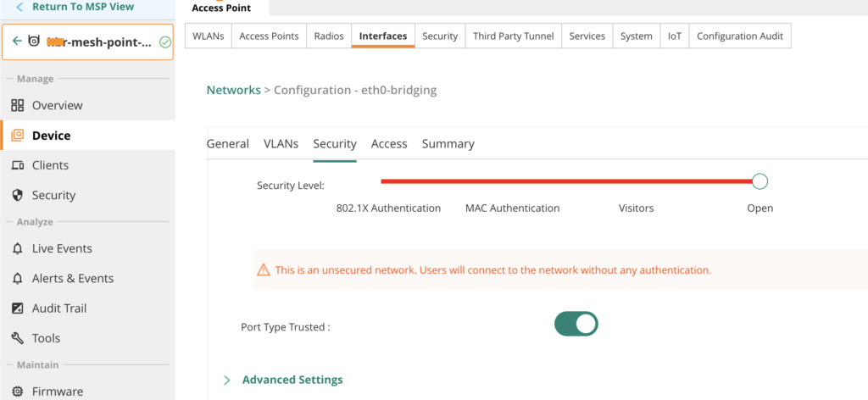This screenshot has height=400, width=868.
Task: Go to the Summary configuration tab
Action: pos(448,144)
